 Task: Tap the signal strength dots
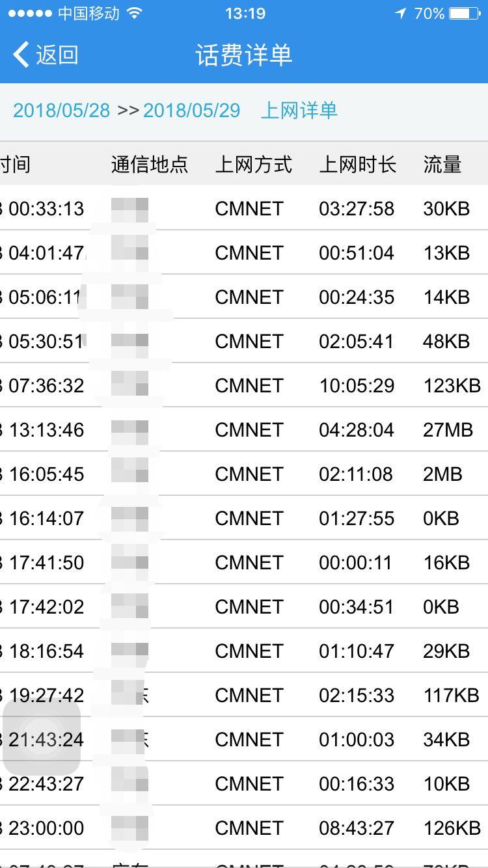tap(29, 14)
